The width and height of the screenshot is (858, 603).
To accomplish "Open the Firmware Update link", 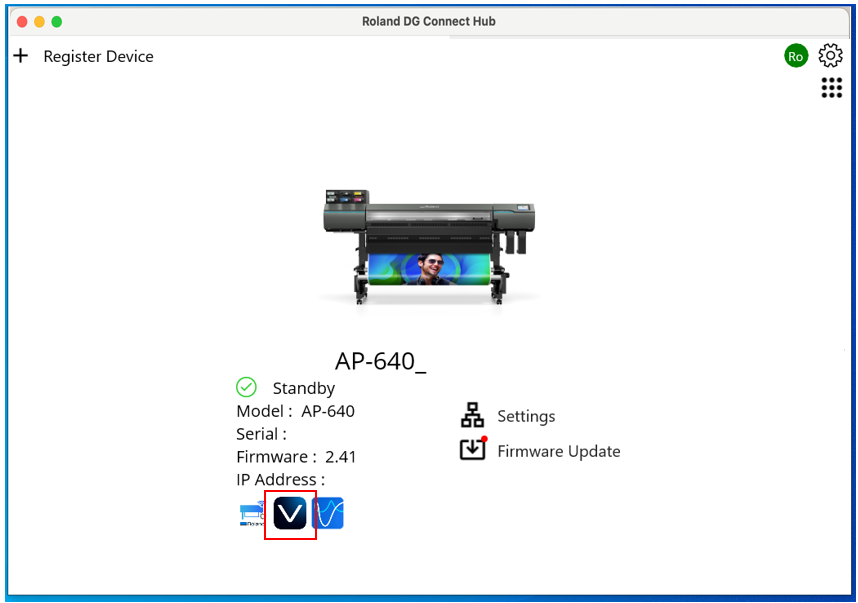I will (x=559, y=451).
